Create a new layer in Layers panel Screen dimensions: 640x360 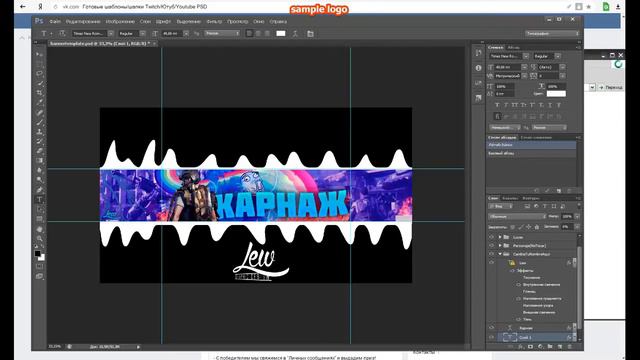point(560,347)
